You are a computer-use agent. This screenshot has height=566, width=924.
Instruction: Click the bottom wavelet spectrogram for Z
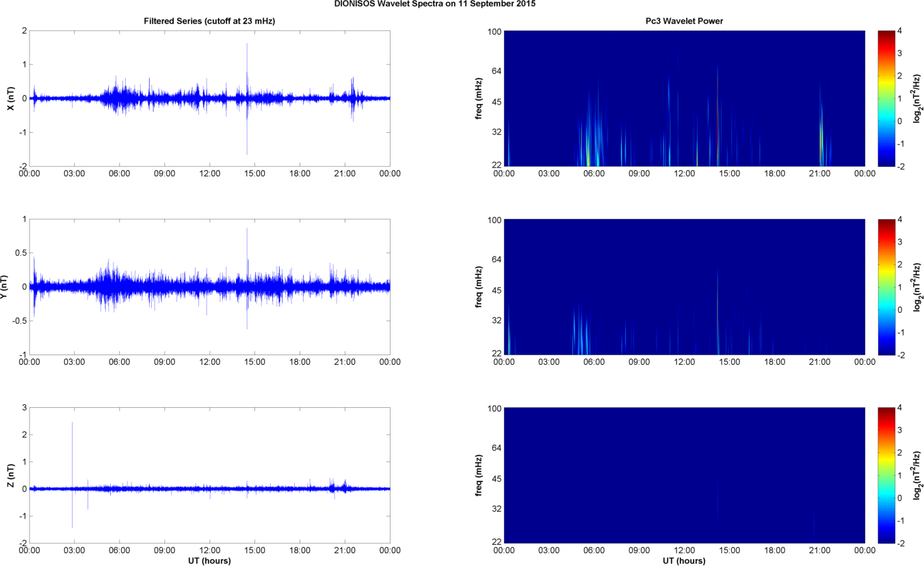pos(685,476)
